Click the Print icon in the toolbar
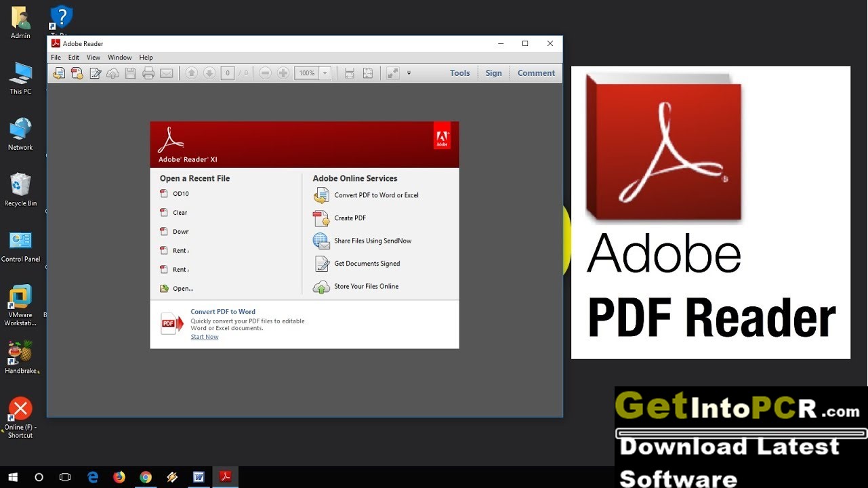 [148, 73]
